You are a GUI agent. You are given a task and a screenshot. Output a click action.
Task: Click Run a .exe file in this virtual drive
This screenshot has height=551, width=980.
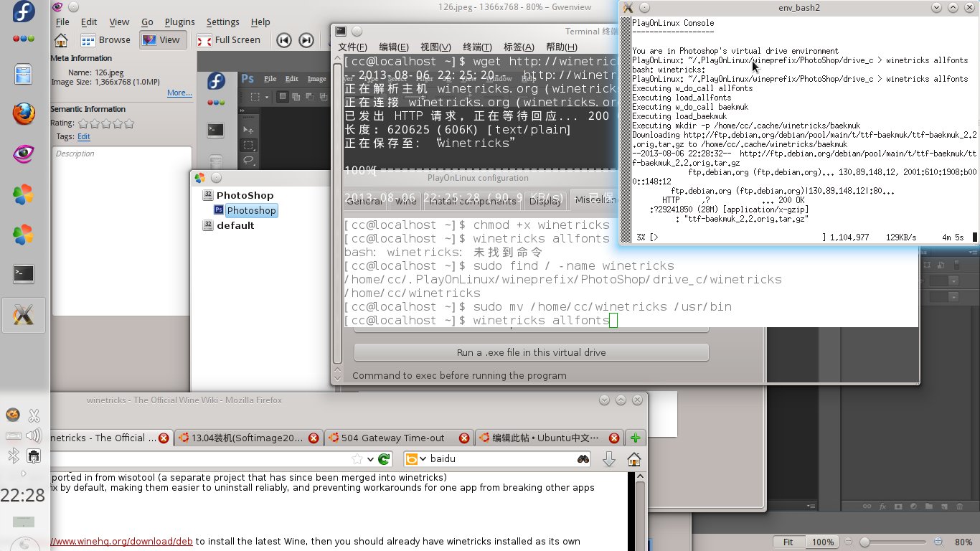pyautogui.click(x=531, y=353)
